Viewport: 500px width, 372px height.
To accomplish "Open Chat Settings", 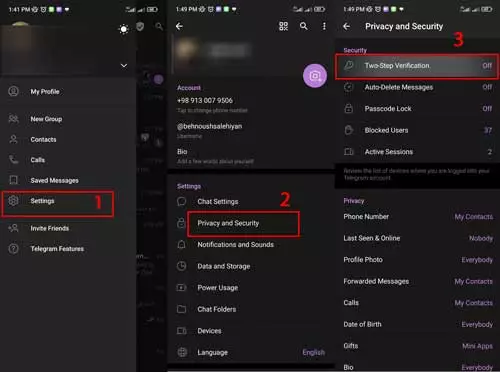I will pos(251,202).
